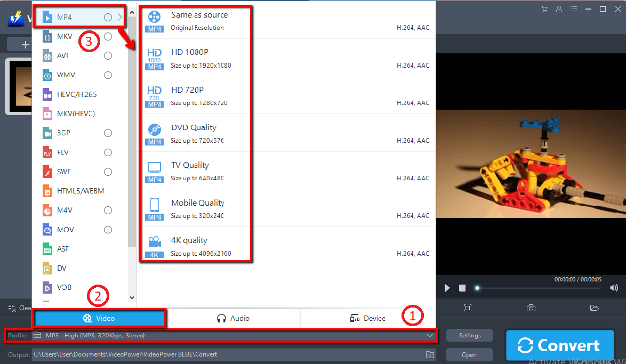Image resolution: width=626 pixels, height=364 pixels.
Task: Take a snapshot using the camera icon
Action: (531, 308)
